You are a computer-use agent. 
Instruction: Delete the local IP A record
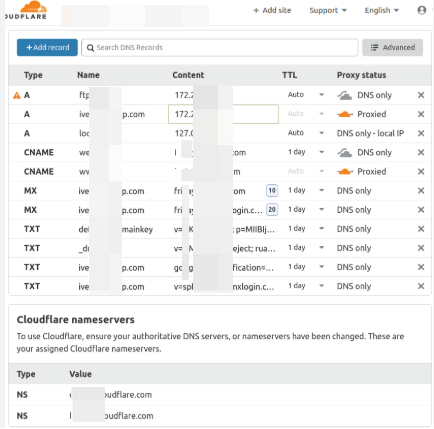[x=421, y=133]
